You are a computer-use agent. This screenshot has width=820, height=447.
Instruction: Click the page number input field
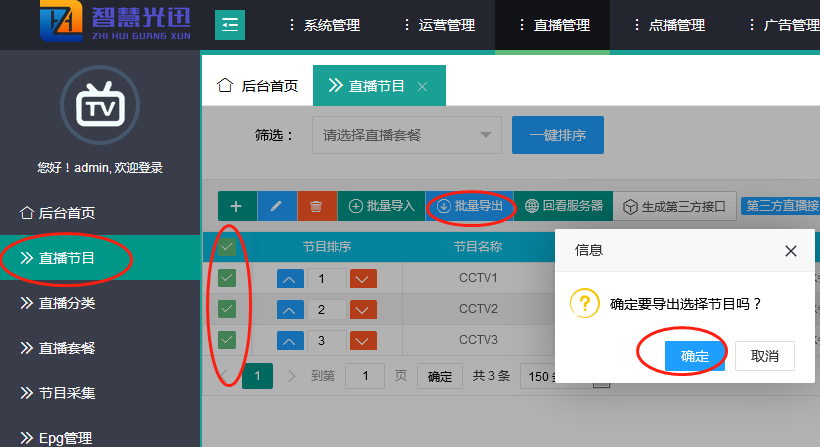tap(364, 376)
